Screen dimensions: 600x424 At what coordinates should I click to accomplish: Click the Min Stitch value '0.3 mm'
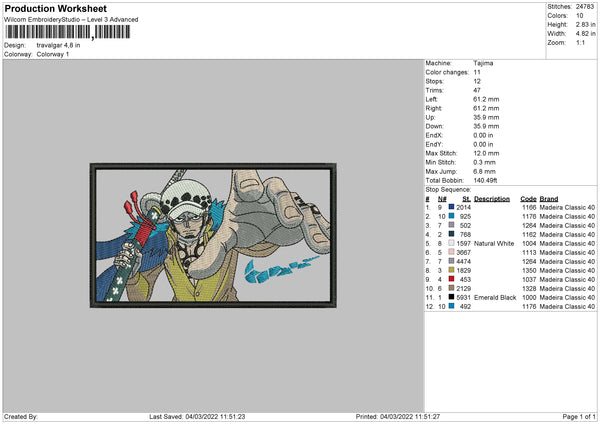484,162
